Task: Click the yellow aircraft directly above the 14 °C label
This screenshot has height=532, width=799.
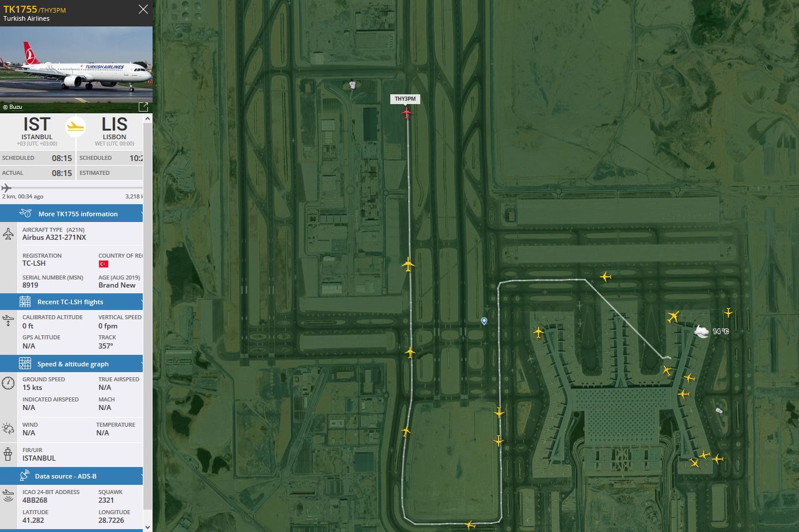Action: coord(728,313)
